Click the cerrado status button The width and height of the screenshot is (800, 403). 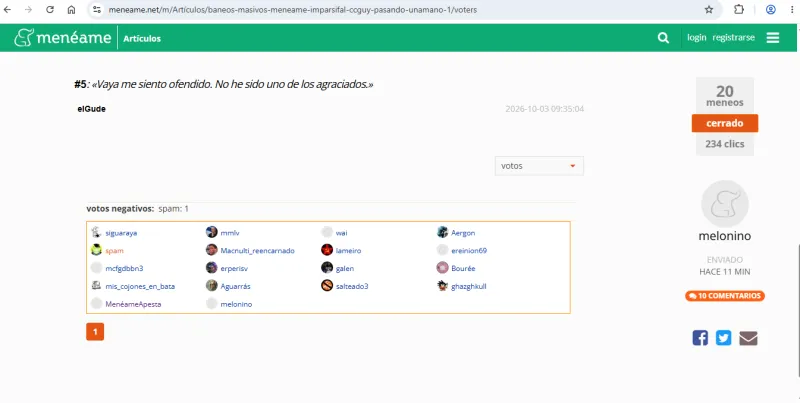pyautogui.click(x=724, y=123)
